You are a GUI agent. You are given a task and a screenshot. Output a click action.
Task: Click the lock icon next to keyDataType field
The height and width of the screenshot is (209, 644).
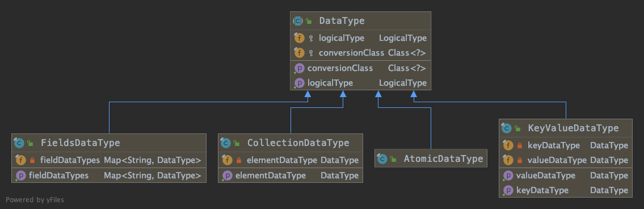[520, 145]
